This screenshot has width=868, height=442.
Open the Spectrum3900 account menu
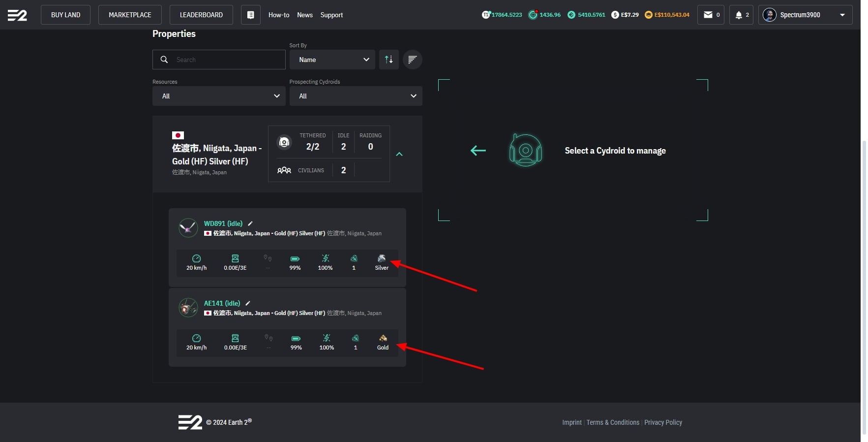(805, 15)
